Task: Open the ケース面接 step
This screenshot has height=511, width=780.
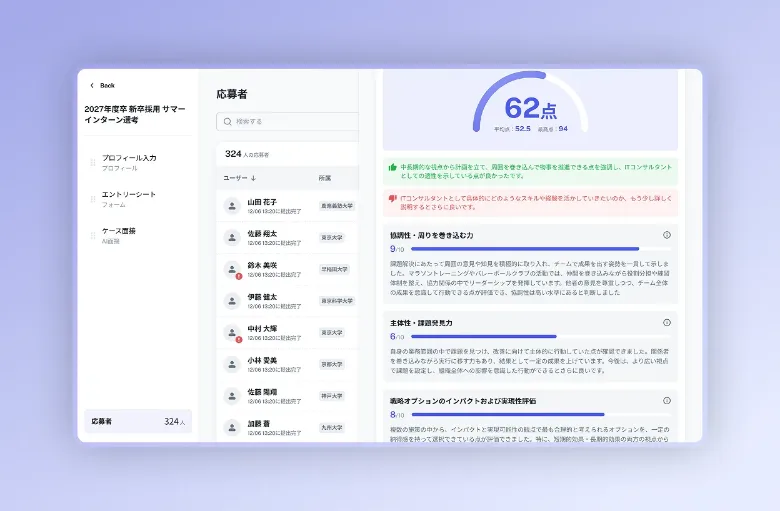Action: [118, 236]
